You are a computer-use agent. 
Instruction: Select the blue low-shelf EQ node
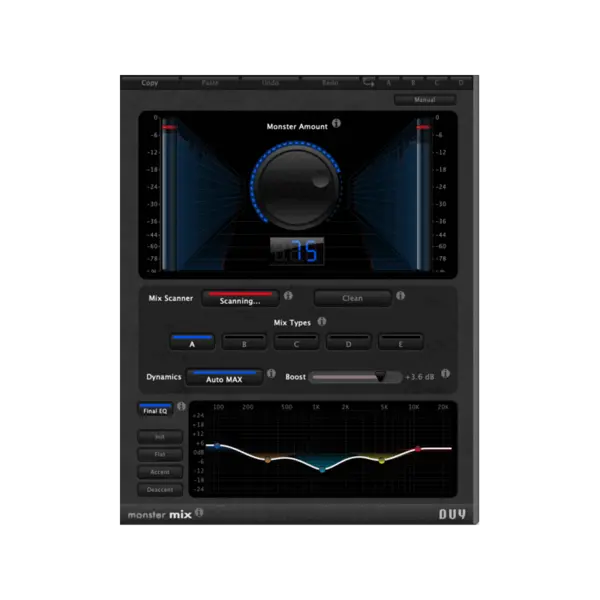pos(217,446)
